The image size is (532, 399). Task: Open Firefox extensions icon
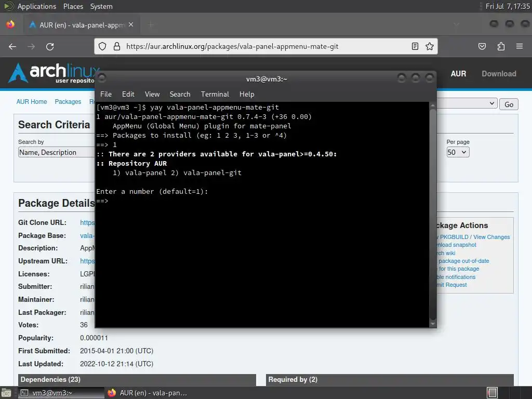501,46
